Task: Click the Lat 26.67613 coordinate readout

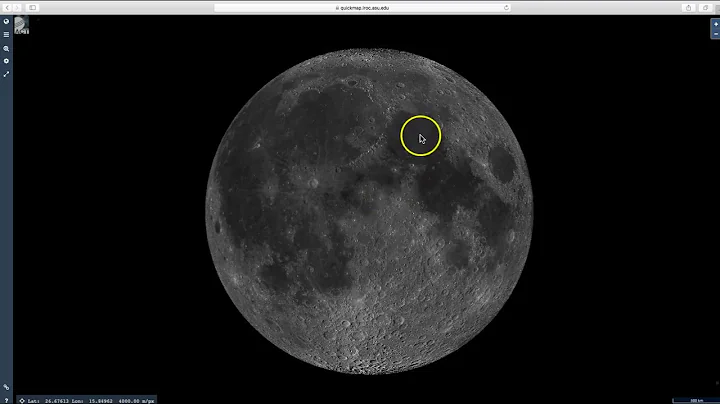Action: click(48, 401)
